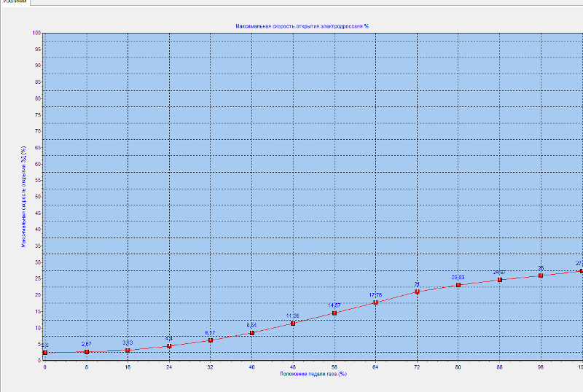The height and width of the screenshot is (392, 583).
Task: Click the 72 tick label on X-axis
Action: click(417, 367)
